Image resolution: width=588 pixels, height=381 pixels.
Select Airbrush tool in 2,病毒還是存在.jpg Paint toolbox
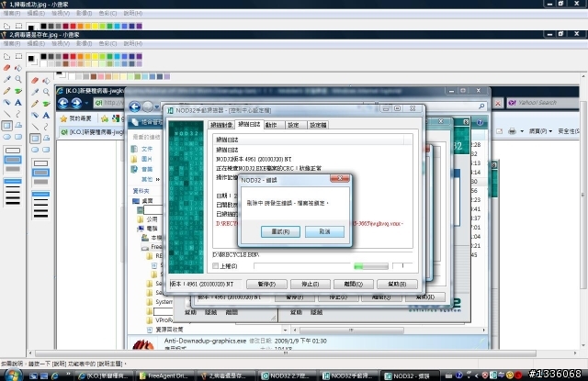[6, 102]
